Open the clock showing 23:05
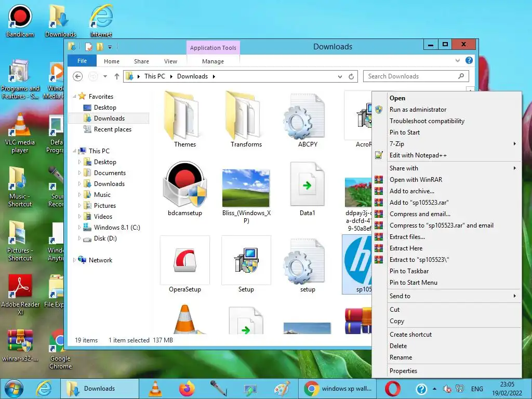The width and height of the screenshot is (532, 399). coord(507,389)
